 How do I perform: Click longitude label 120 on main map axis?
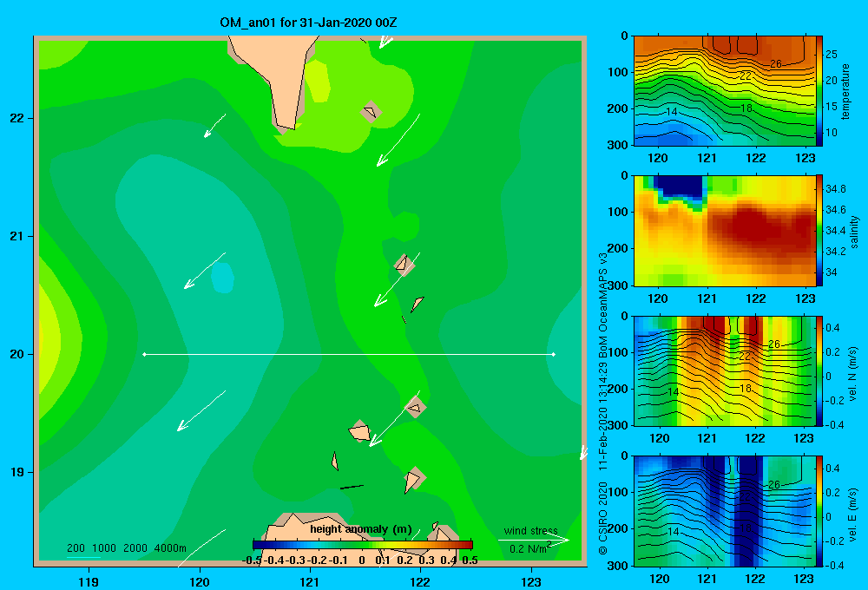[200, 581]
